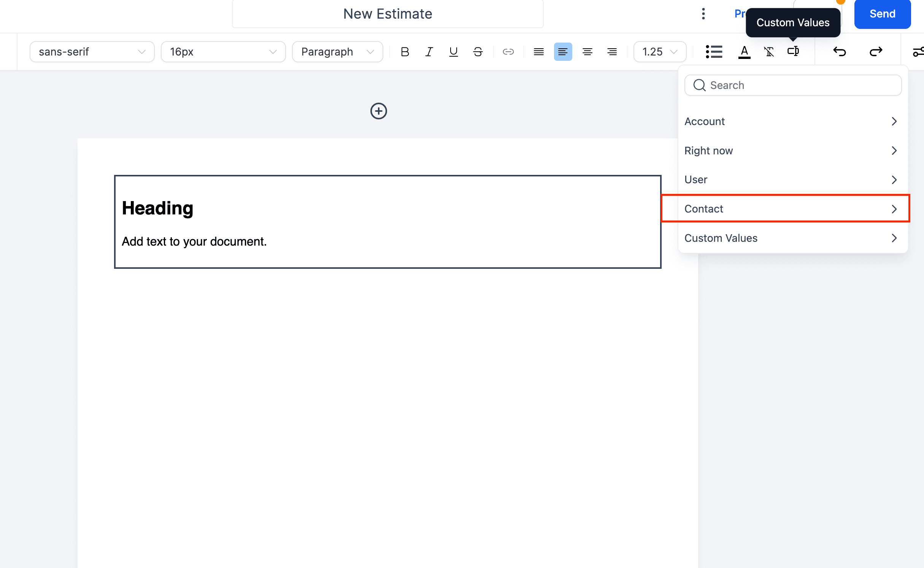The height and width of the screenshot is (568, 924).
Task: Undo the last change
Action: pos(840,51)
